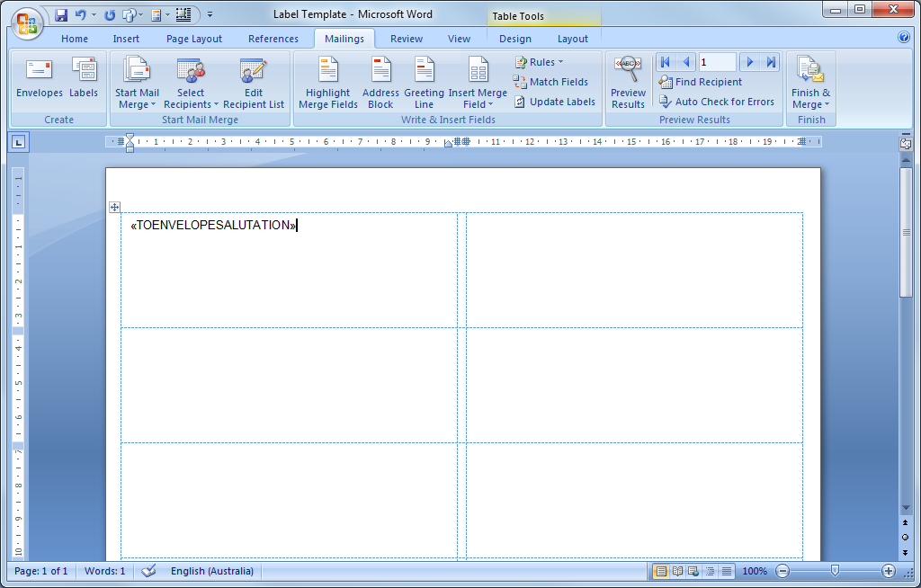
Task: Switch to the Insert tab
Action: click(x=126, y=39)
